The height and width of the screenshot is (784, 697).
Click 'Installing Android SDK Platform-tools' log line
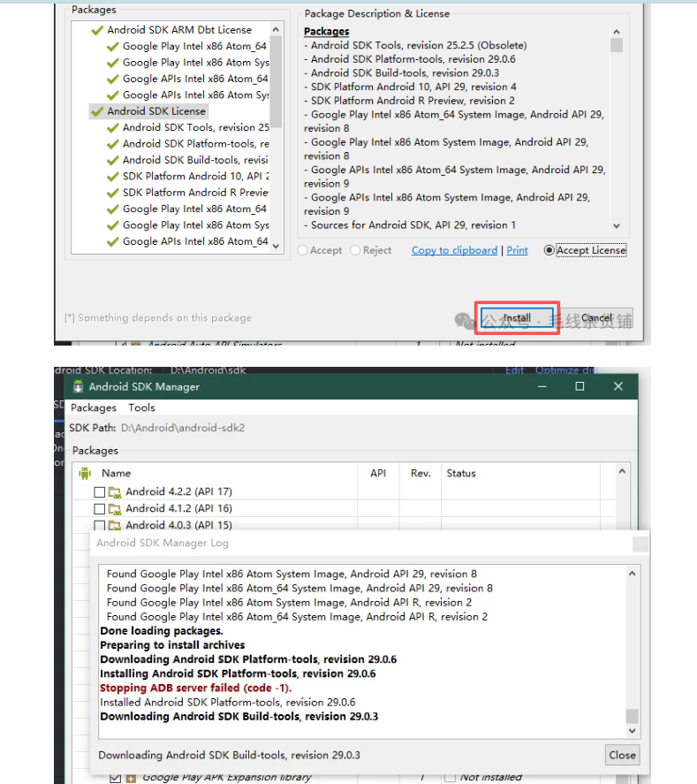click(238, 674)
